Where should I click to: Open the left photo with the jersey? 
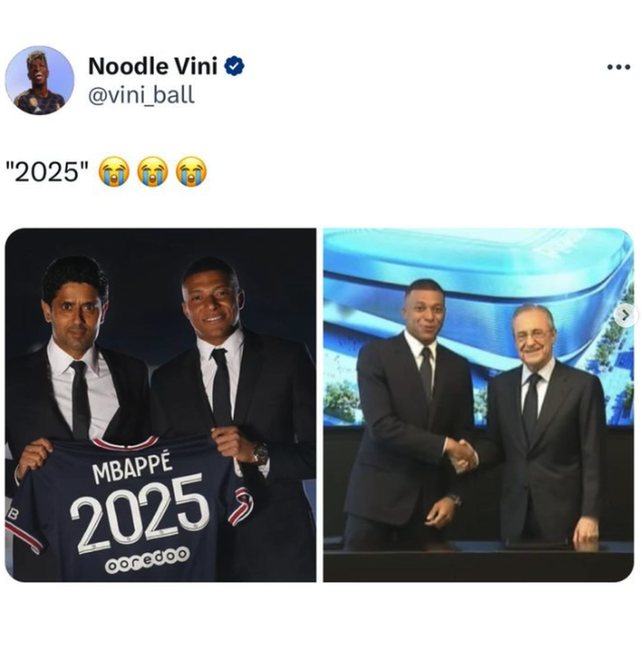(160, 405)
